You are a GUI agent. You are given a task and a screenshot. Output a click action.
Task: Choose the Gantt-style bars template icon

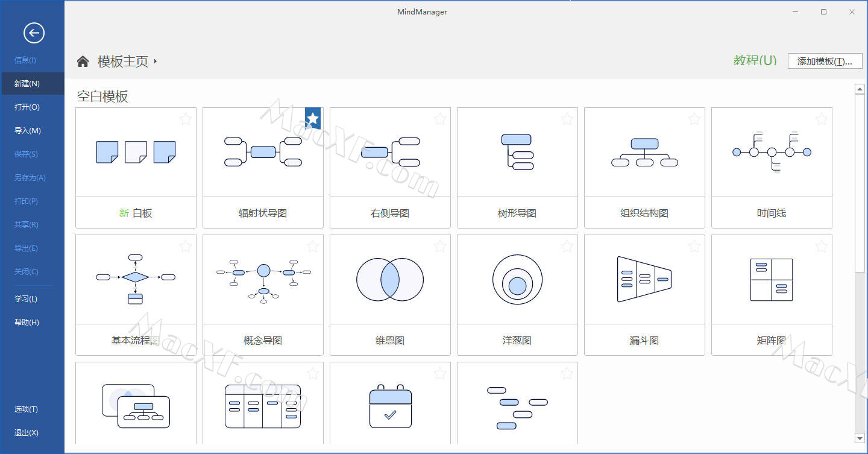(517, 408)
